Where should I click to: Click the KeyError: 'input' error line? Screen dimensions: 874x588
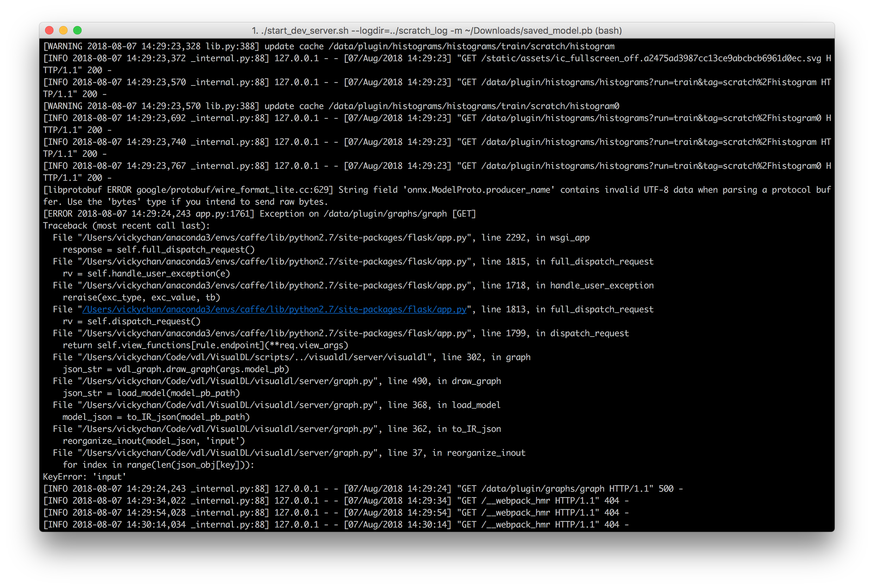point(84,477)
